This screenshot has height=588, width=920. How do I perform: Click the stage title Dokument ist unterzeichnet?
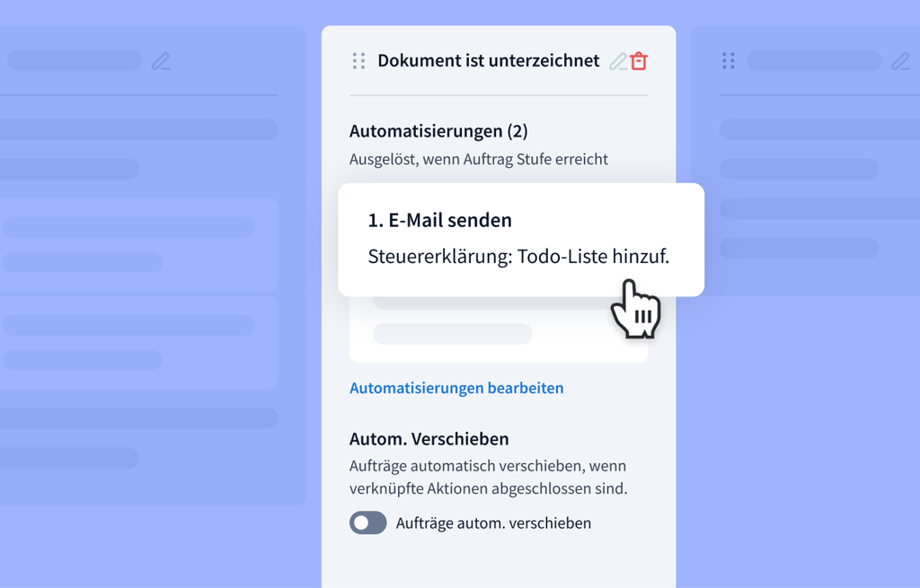click(488, 61)
